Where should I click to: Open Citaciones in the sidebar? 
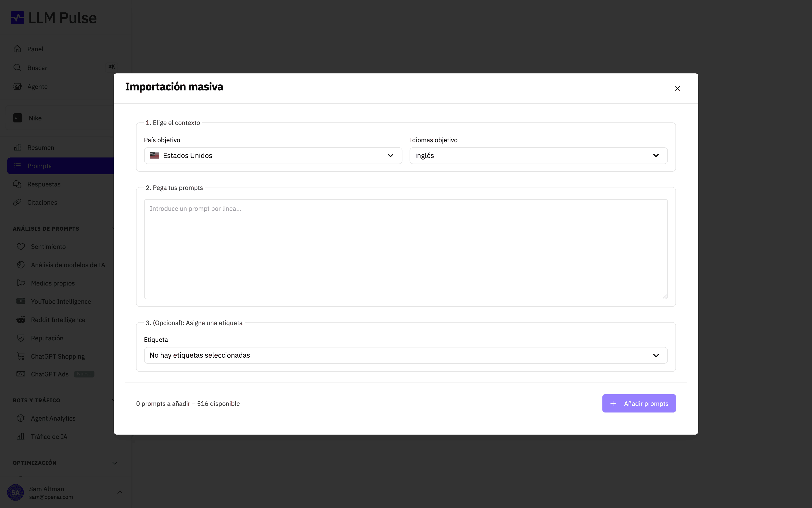[42, 202]
